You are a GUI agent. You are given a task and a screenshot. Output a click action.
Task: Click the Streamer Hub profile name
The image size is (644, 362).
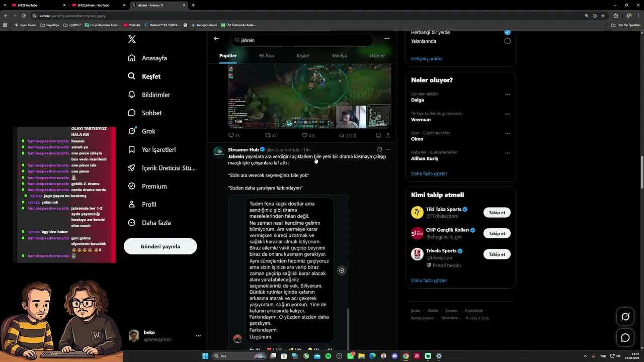point(243,149)
